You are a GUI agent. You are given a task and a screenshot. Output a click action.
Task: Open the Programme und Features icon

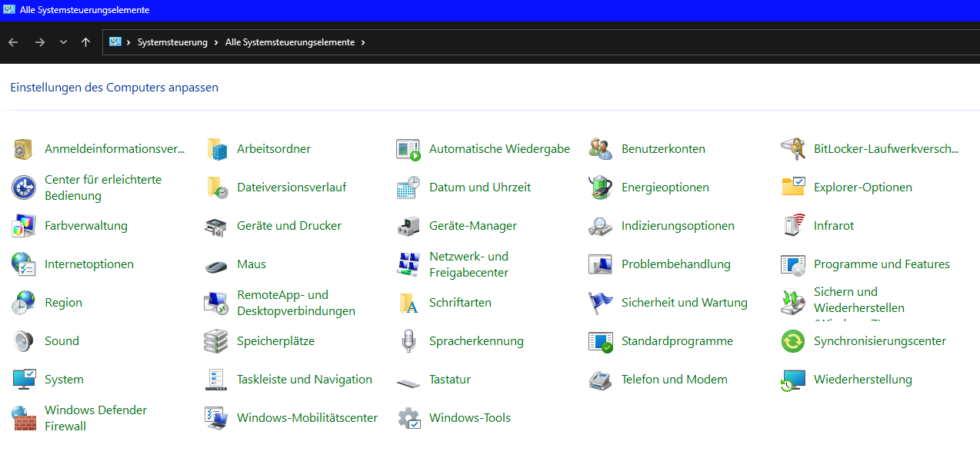pyautogui.click(x=793, y=264)
